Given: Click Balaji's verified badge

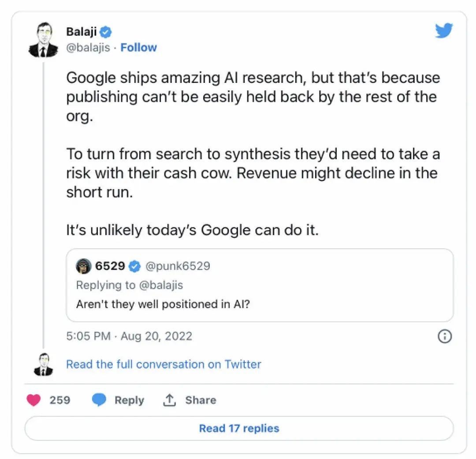Looking at the screenshot, I should pyautogui.click(x=106, y=32).
